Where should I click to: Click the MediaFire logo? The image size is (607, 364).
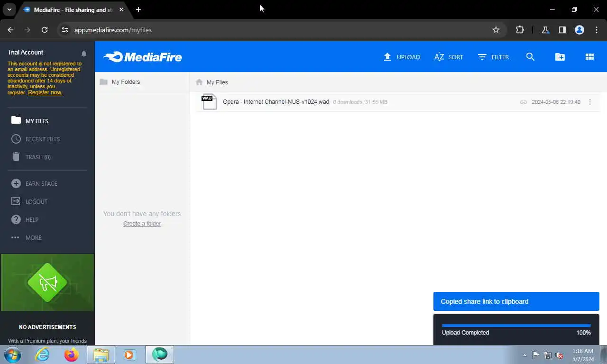tap(142, 57)
